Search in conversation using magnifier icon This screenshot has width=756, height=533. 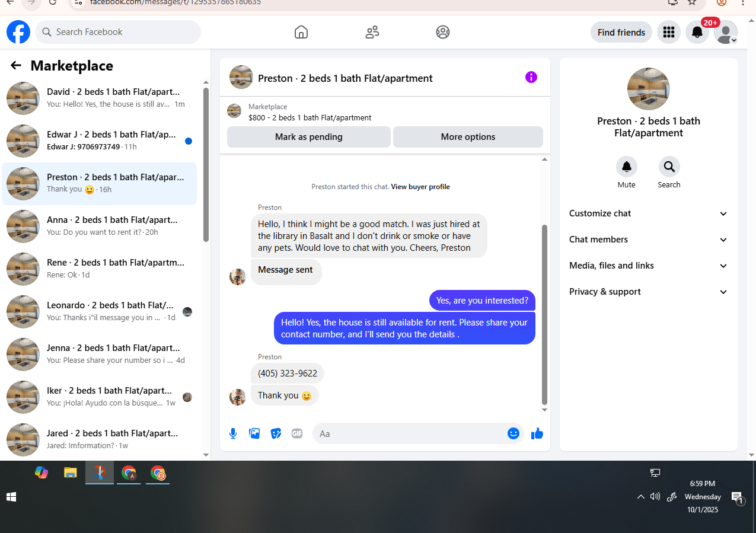point(669,167)
